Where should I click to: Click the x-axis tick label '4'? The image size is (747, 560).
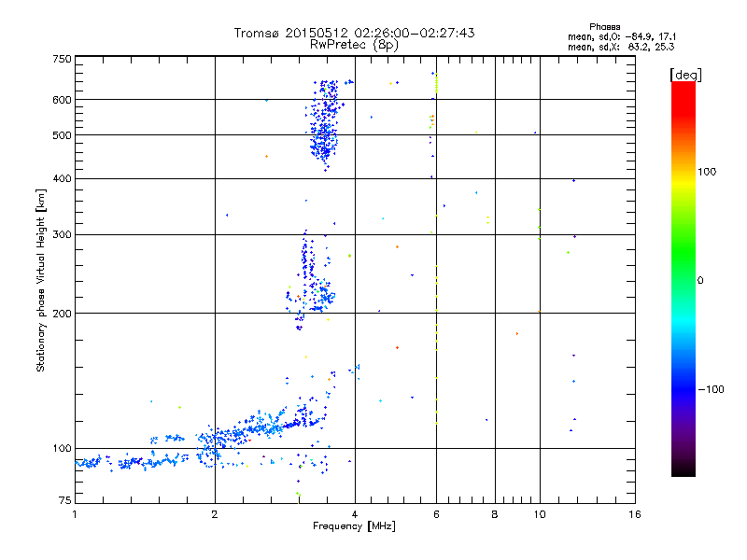coord(355,514)
